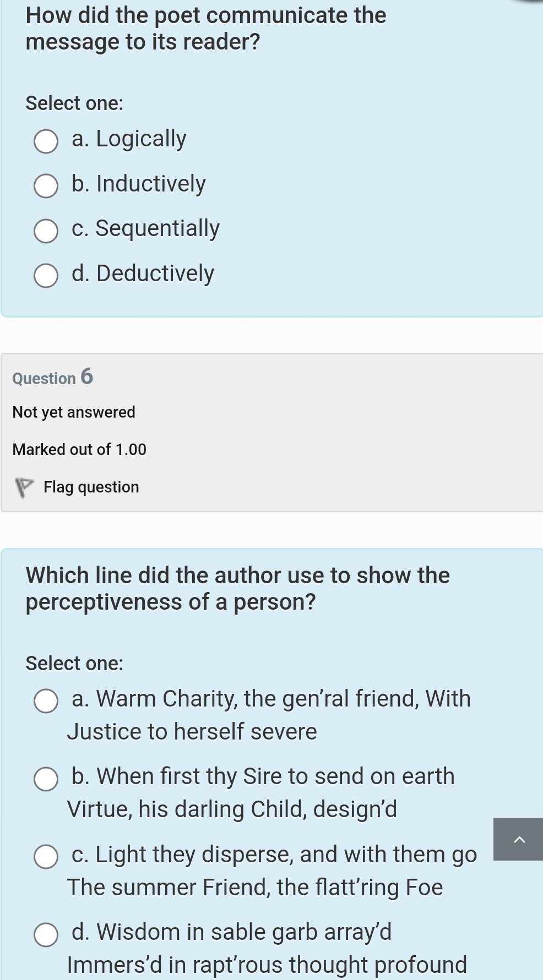This screenshot has height=980, width=543.
Task: Click the Sequentially answer label text
Action: [x=157, y=228]
